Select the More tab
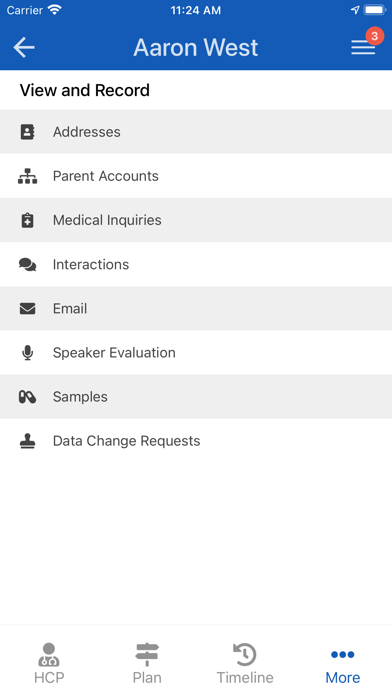The width and height of the screenshot is (392, 696). (343, 663)
